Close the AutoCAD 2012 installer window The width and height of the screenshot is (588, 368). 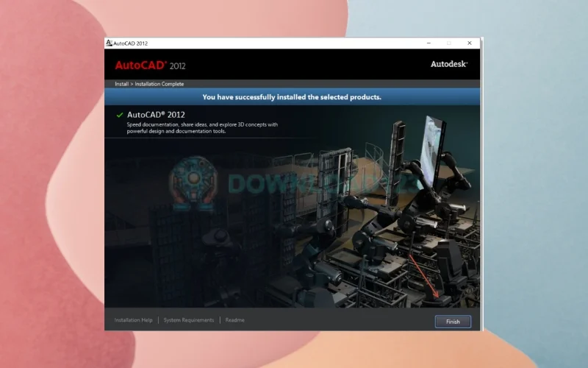470,43
